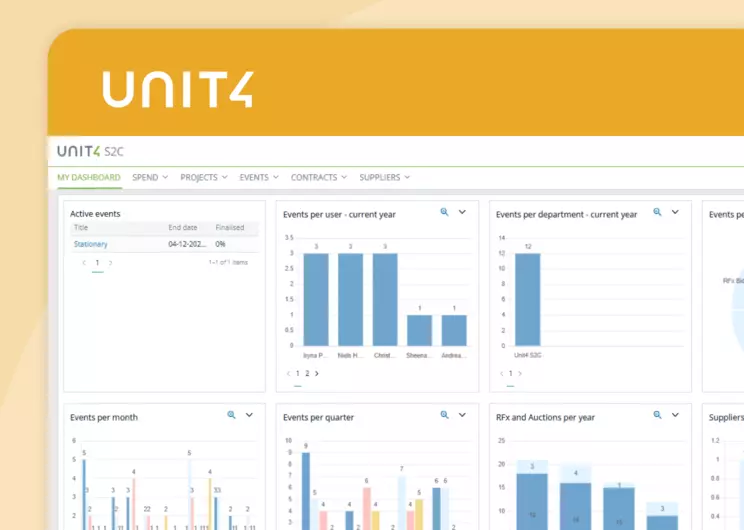Click next arrow in Active events pager
Image resolution: width=744 pixels, height=530 pixels.
(110, 262)
